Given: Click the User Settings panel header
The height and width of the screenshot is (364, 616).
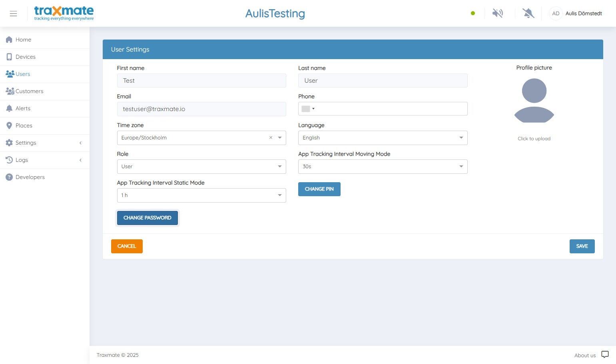Looking at the screenshot, I should pyautogui.click(x=353, y=50).
